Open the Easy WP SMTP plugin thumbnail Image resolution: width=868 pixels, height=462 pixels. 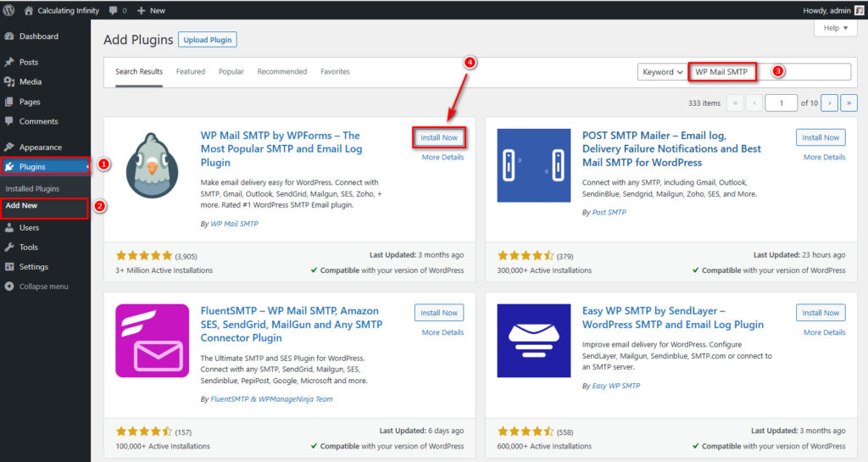pyautogui.click(x=534, y=341)
